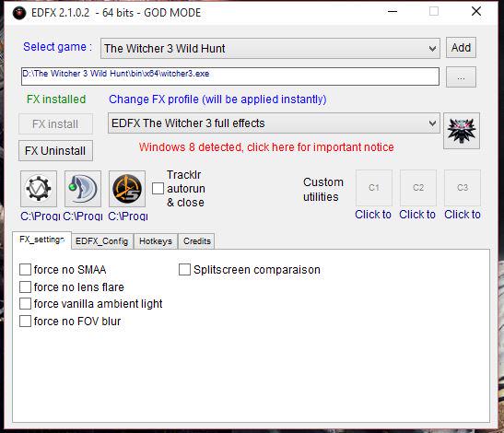The height and width of the screenshot is (433, 504).
Task: Switch to the Hotkeys tab
Action: coord(156,241)
